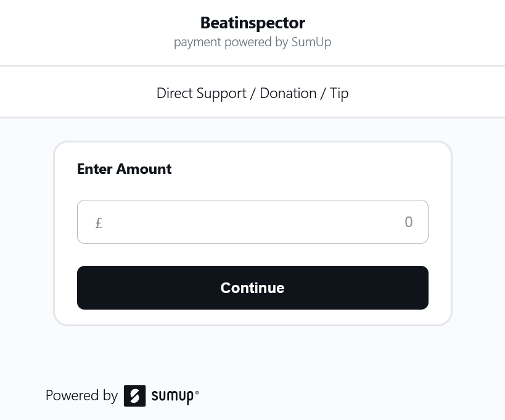Click the Beatinspector merchant title

252,23
